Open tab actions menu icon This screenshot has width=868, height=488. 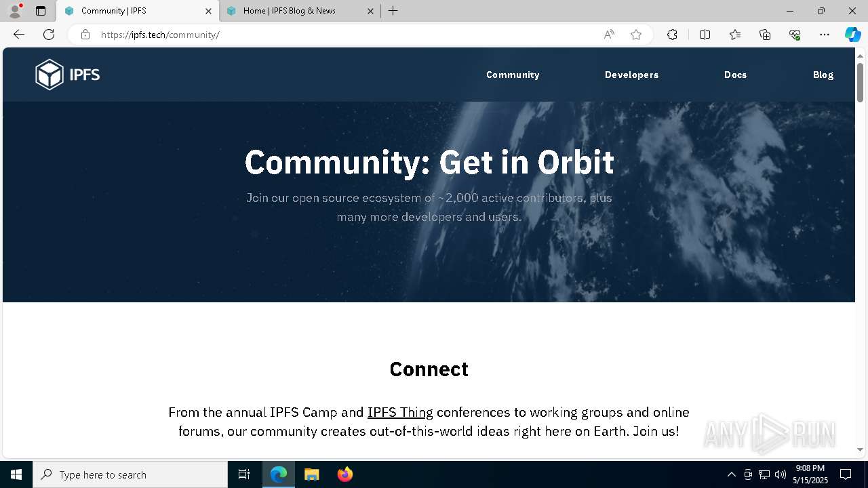(41, 11)
